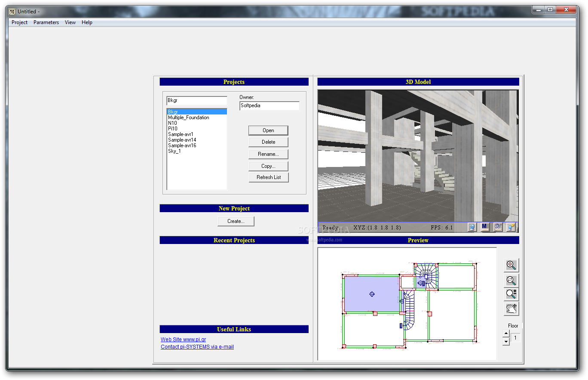Click the Refresh List button
Image resolution: width=588 pixels, height=380 pixels.
click(268, 177)
